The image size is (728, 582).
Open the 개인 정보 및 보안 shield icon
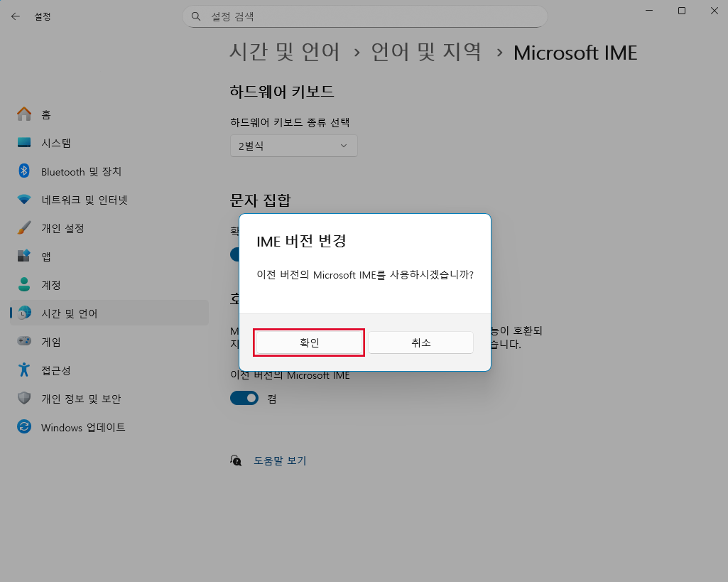(x=24, y=399)
